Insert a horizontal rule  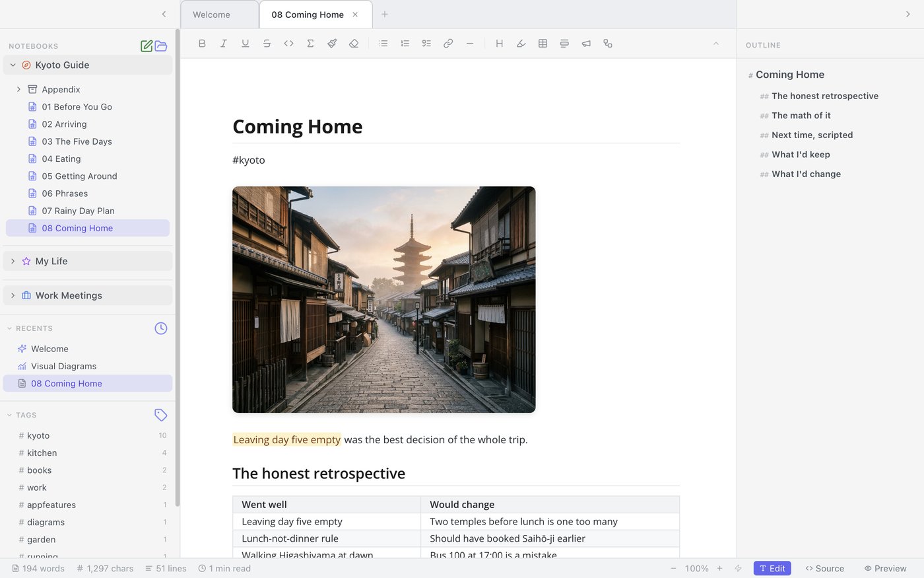pyautogui.click(x=470, y=44)
